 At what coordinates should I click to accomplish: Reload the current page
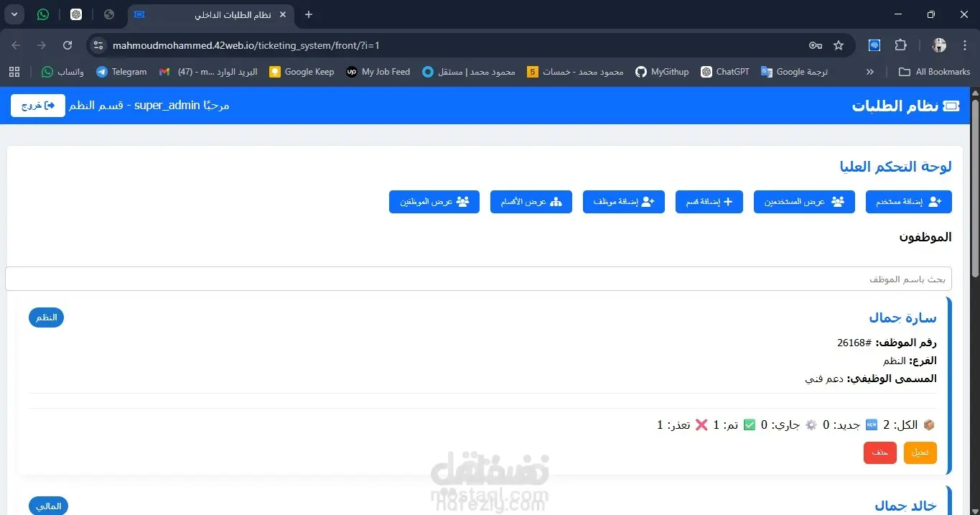click(x=67, y=45)
